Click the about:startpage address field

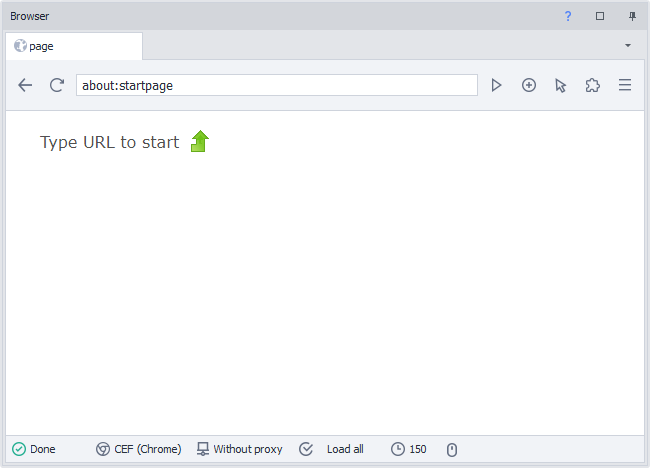coord(276,86)
